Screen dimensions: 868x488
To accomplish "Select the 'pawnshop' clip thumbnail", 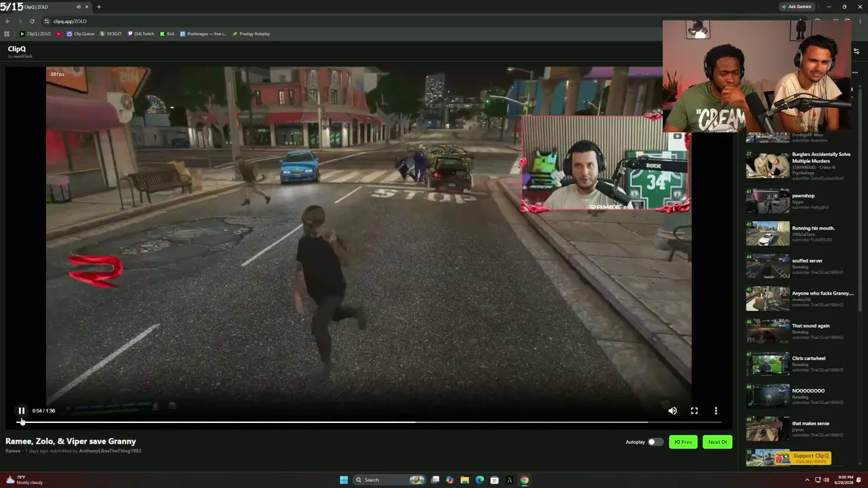I will (768, 201).
